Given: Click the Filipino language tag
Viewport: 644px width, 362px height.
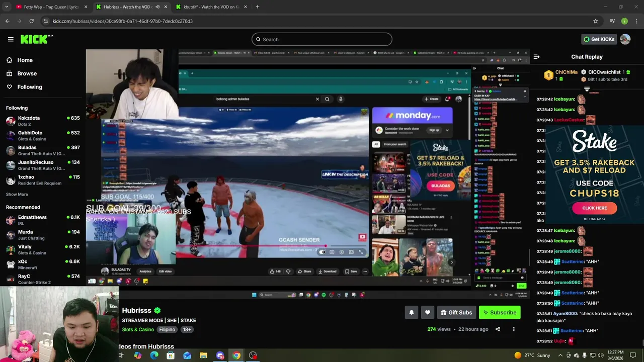Looking at the screenshot, I should click(167, 329).
